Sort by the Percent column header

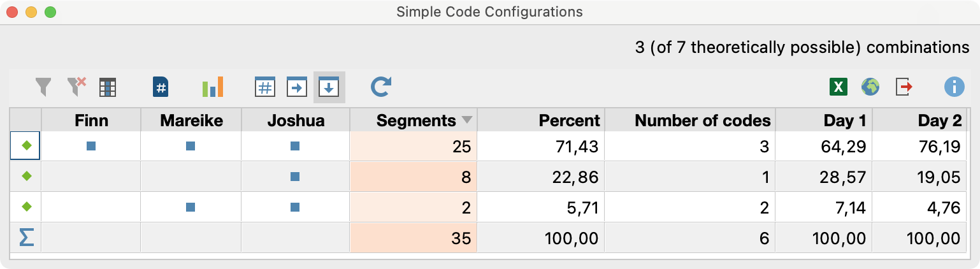point(569,120)
